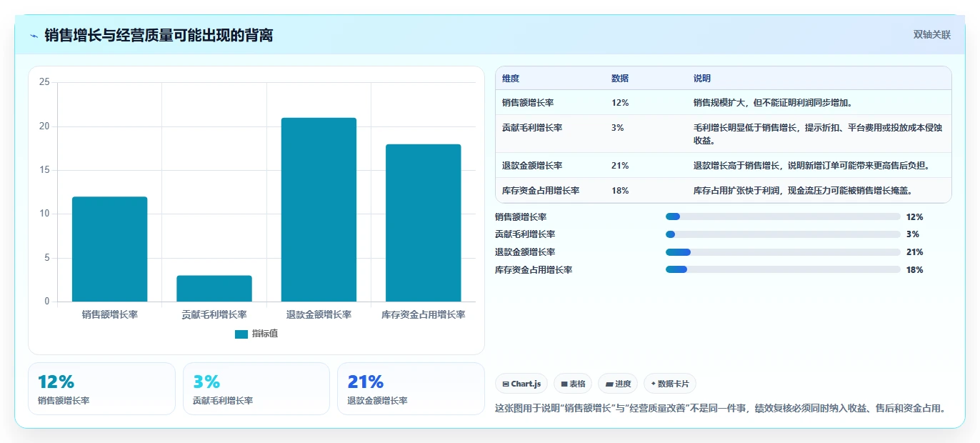The height and width of the screenshot is (443, 980).
Task: Click the 21% value ending the progress bar
Action: tap(914, 252)
